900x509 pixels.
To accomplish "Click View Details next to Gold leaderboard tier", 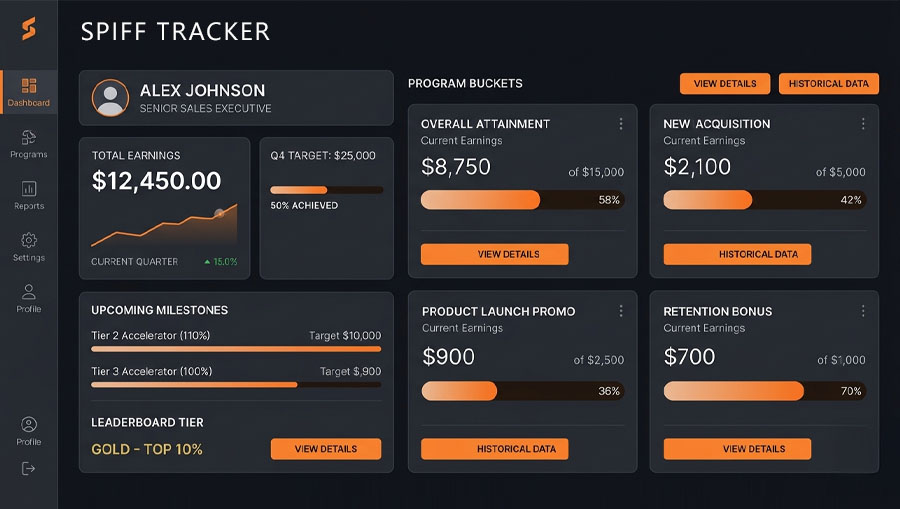I will [x=326, y=449].
